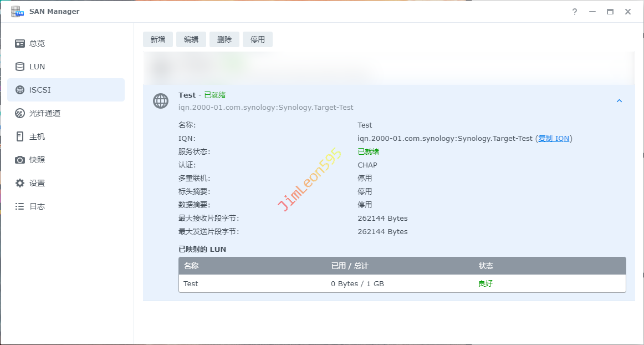Open the 总览 overview icon in sidebar

[x=20, y=43]
